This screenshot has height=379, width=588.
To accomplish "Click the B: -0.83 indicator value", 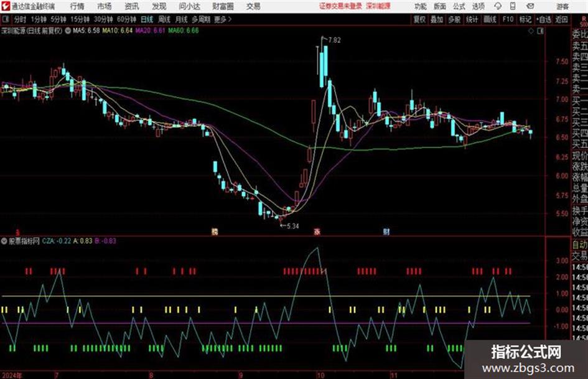I will pyautogui.click(x=105, y=241).
